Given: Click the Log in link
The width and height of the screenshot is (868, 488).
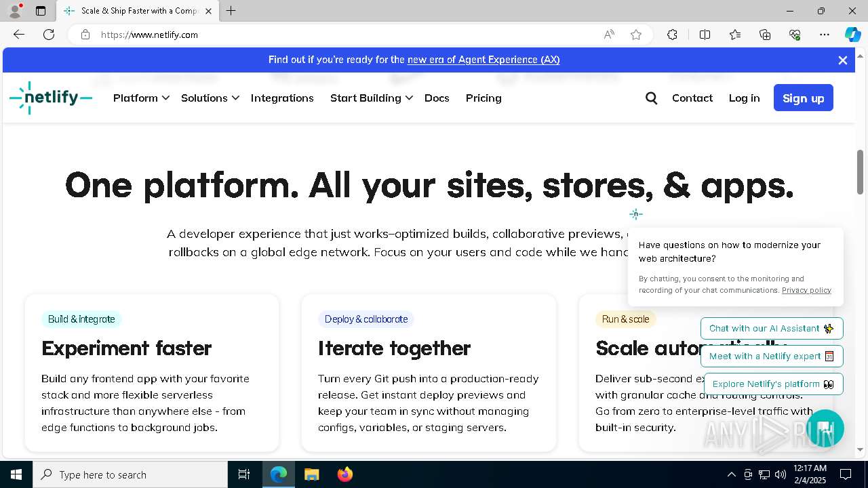Looking at the screenshot, I should 744,98.
